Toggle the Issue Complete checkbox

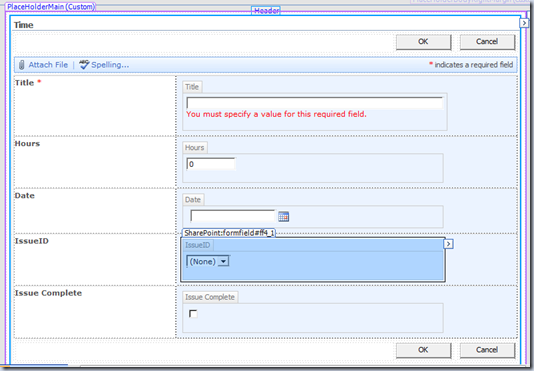coord(193,313)
